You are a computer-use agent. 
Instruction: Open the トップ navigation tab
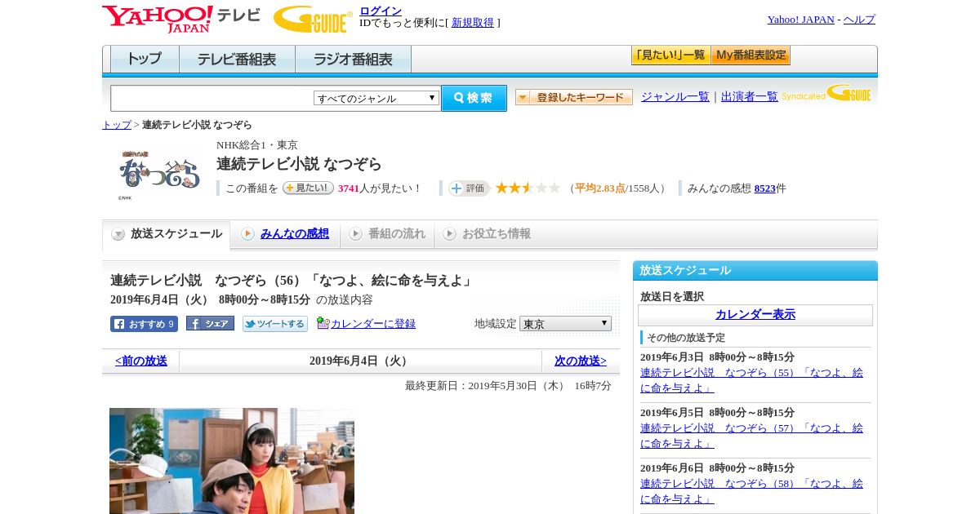click(x=145, y=60)
